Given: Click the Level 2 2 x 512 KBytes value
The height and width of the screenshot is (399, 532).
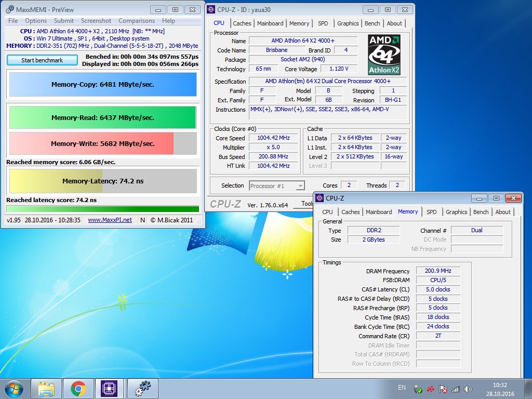Looking at the screenshot, I should pyautogui.click(x=355, y=156).
